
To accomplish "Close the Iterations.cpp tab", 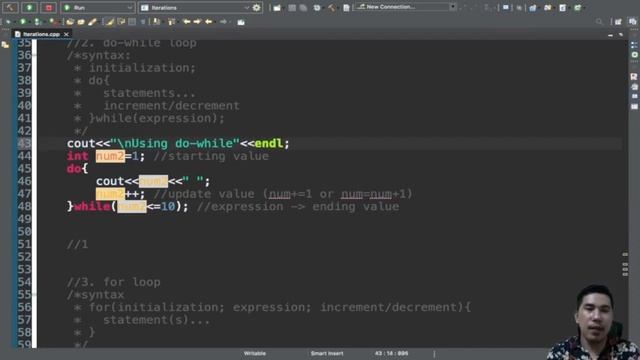I will click(x=66, y=34).
